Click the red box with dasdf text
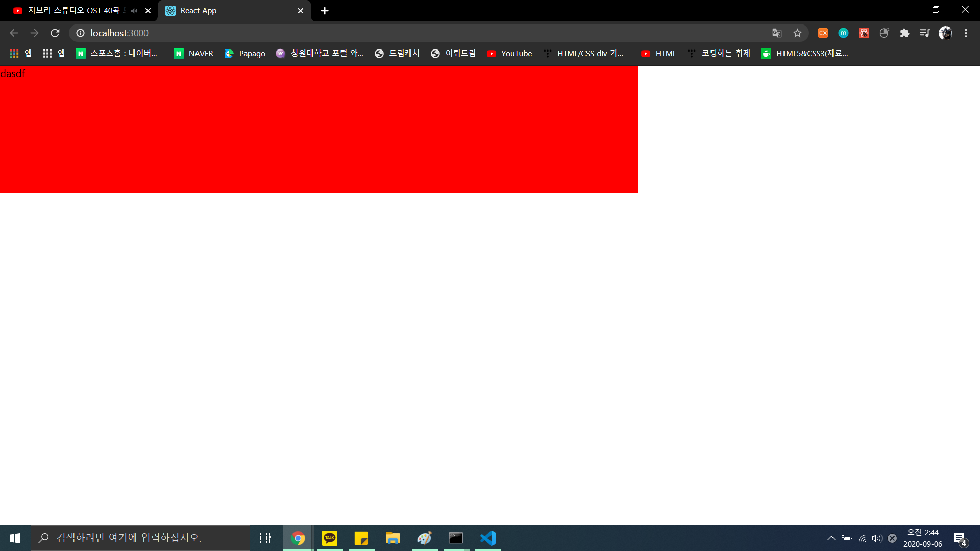The width and height of the screenshot is (980, 551). (319, 130)
